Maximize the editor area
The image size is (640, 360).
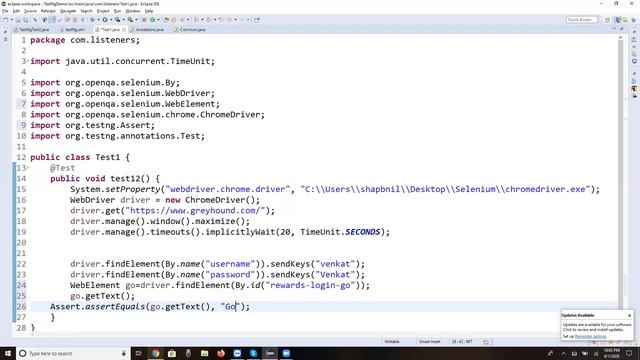point(622,29)
